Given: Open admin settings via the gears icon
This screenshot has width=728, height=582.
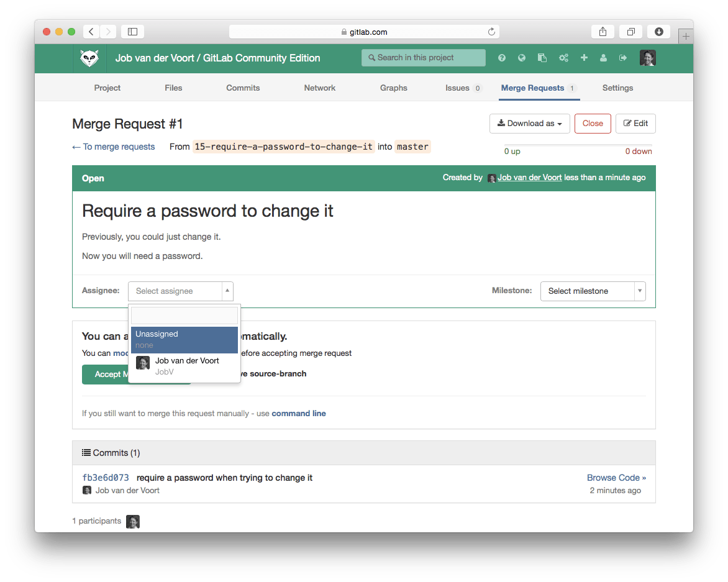Looking at the screenshot, I should [563, 58].
